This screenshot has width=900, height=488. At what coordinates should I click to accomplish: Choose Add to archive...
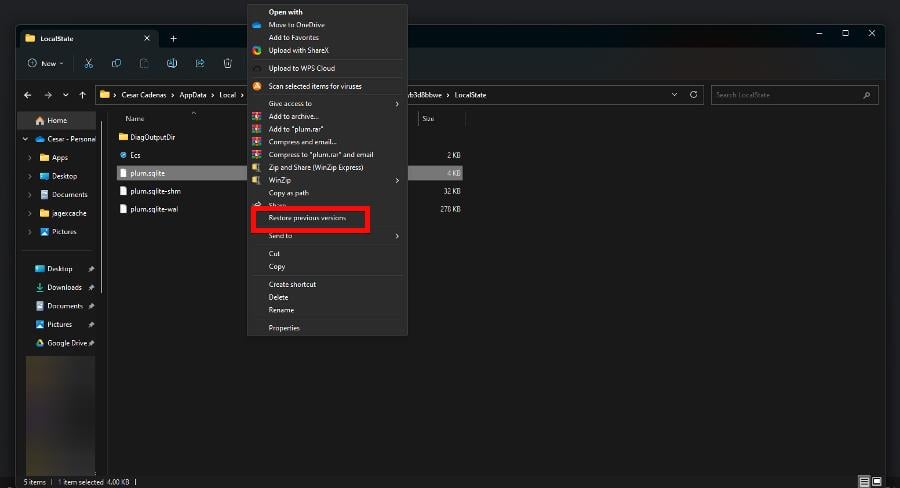pos(327,117)
